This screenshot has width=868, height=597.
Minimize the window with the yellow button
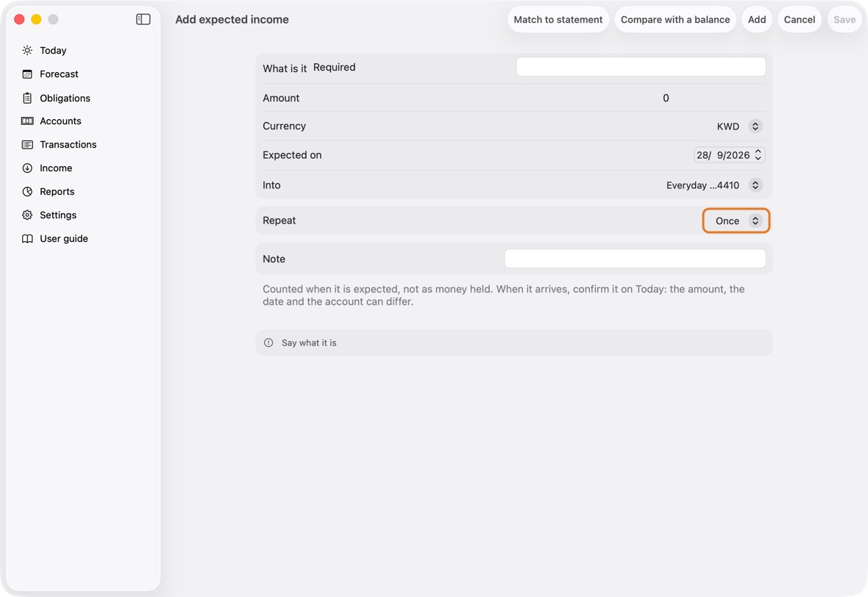(x=37, y=19)
